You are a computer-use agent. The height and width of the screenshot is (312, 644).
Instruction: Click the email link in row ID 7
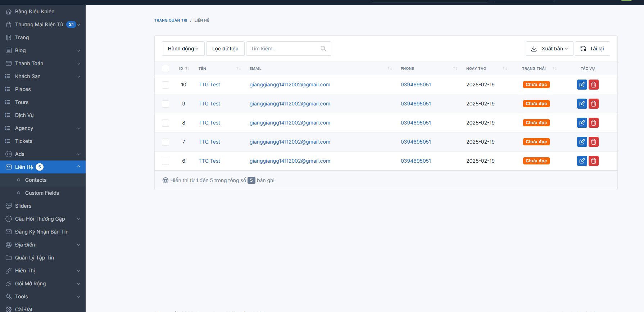290,142
